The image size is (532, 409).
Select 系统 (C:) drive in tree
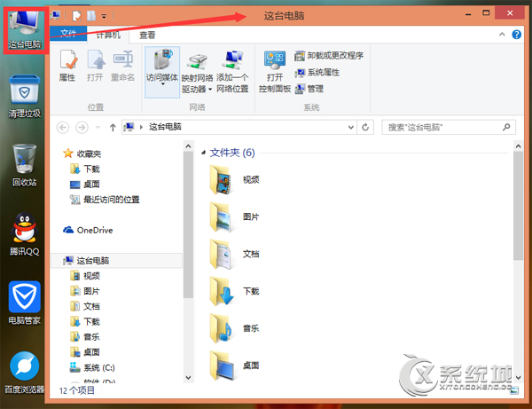tap(92, 367)
